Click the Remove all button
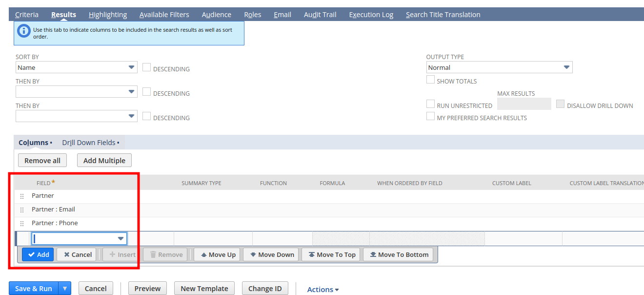 (x=42, y=161)
